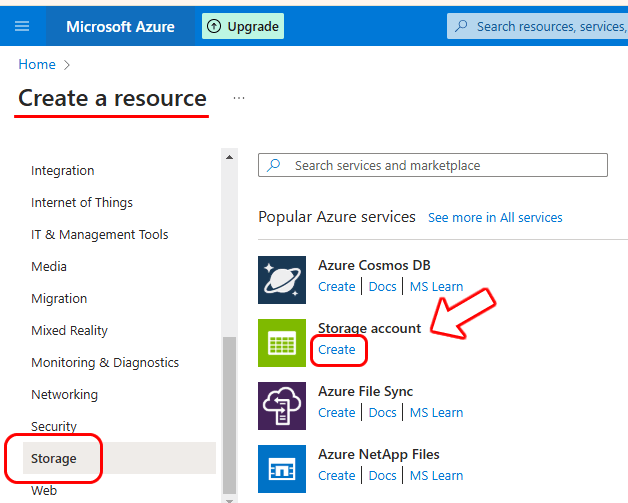
Task: Open the hamburger portal menu
Action: click(x=22, y=26)
